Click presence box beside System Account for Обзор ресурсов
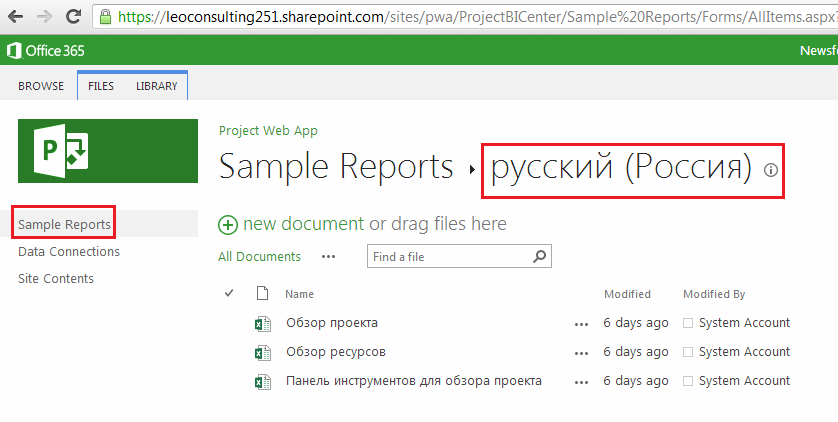The width and height of the screenshot is (838, 422). click(688, 352)
